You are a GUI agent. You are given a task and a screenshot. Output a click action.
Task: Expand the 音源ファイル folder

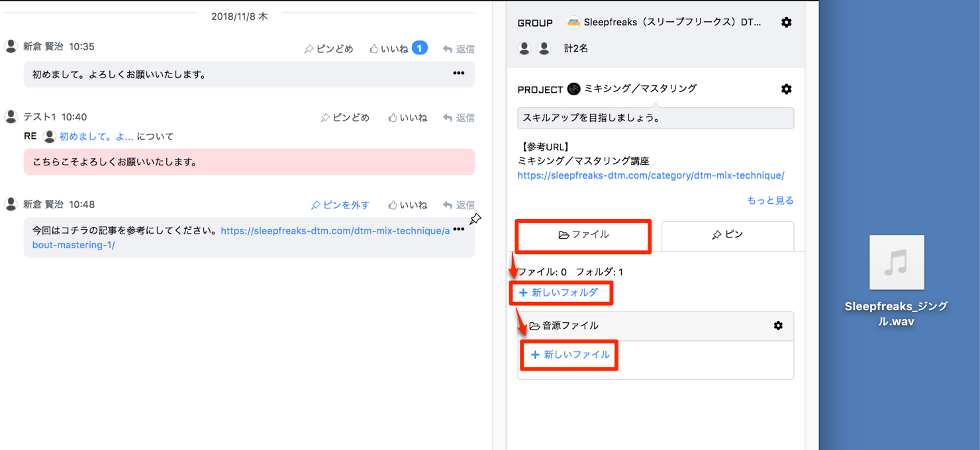point(563,326)
